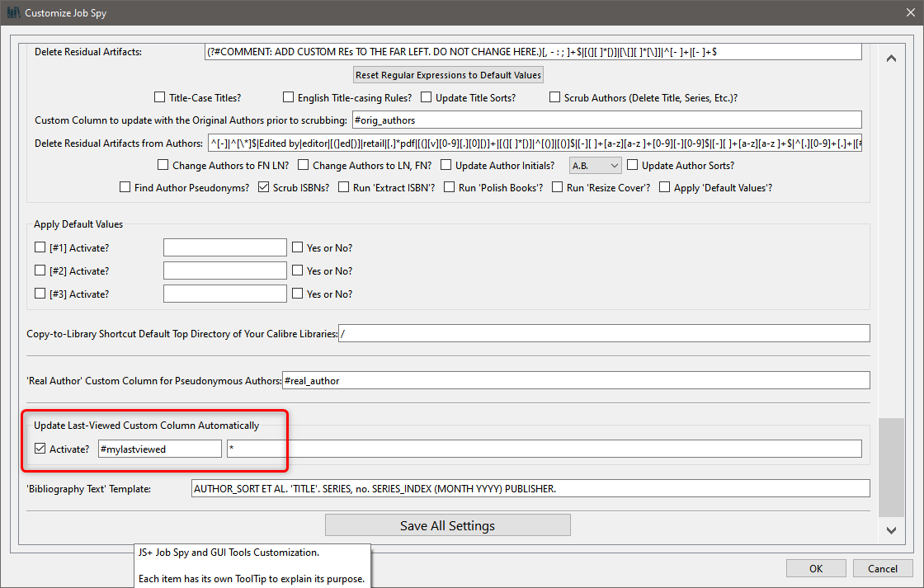The width and height of the screenshot is (924, 588).
Task: Click the [#1] default value text field
Action: [x=225, y=247]
